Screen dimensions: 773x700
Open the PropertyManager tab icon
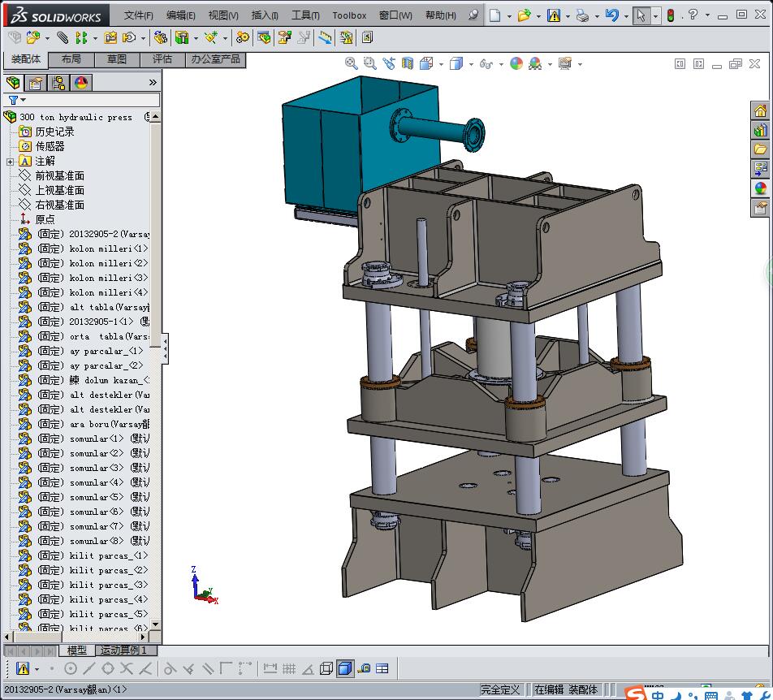coord(36,83)
